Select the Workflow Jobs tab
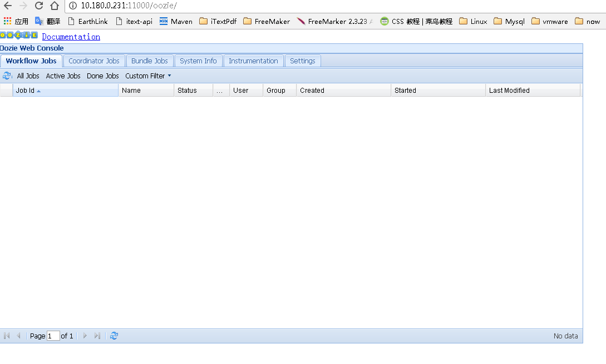 31,61
